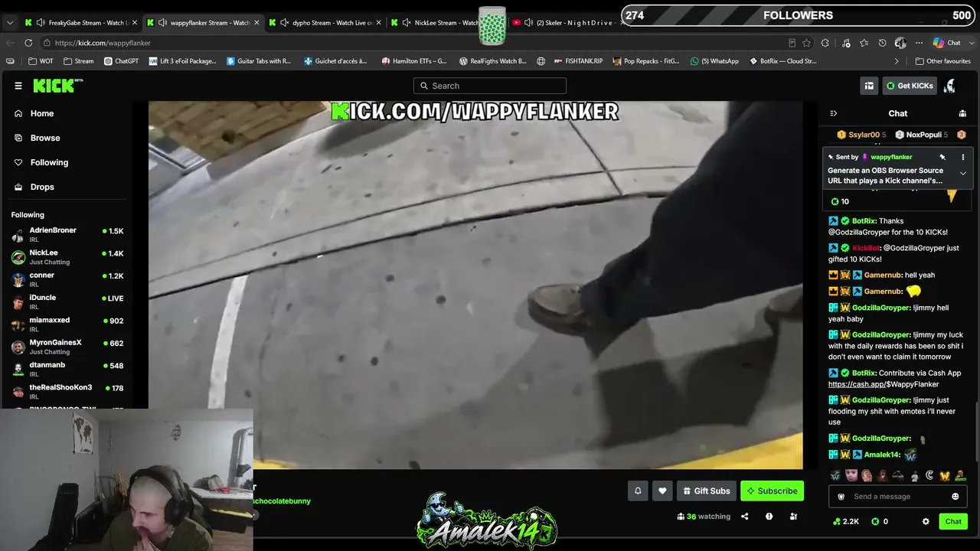Click the icon right of report
Image resolution: width=980 pixels, height=551 pixels.
[793, 517]
